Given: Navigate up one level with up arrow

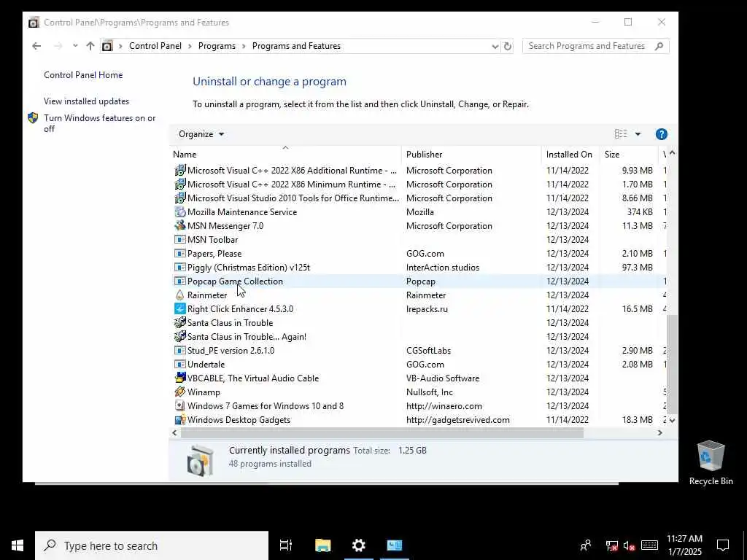Looking at the screenshot, I should (x=90, y=46).
